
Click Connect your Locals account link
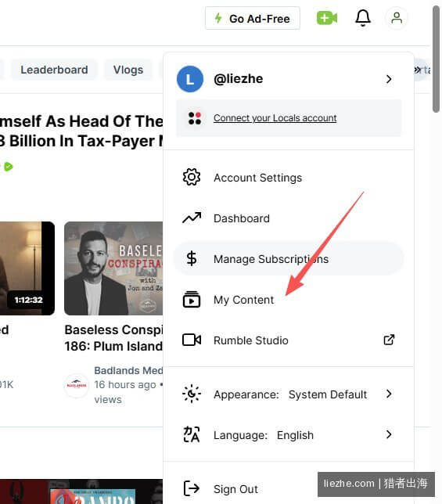275,118
